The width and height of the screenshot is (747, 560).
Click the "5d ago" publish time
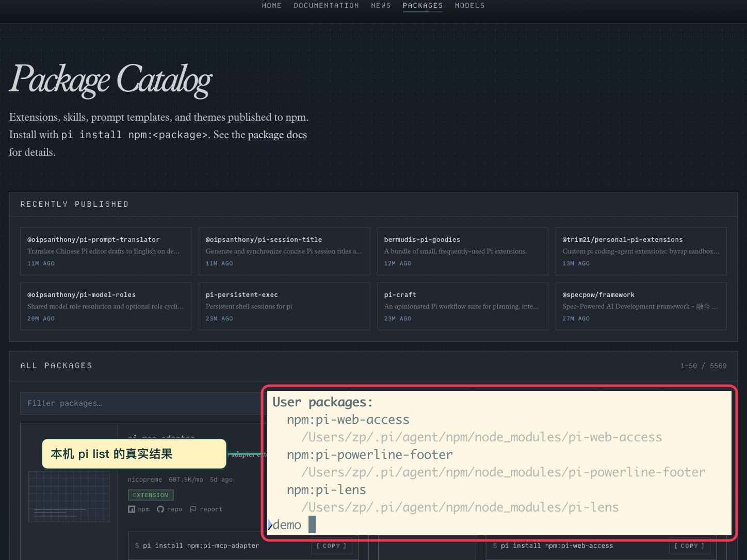click(221, 480)
